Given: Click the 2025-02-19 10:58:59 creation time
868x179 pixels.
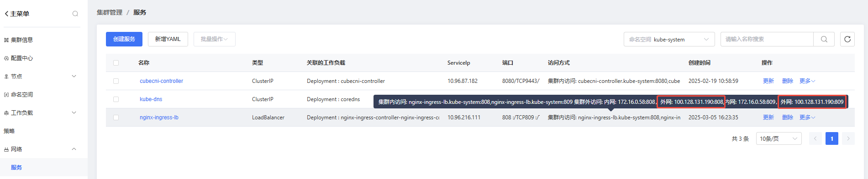Looking at the screenshot, I should tap(713, 81).
